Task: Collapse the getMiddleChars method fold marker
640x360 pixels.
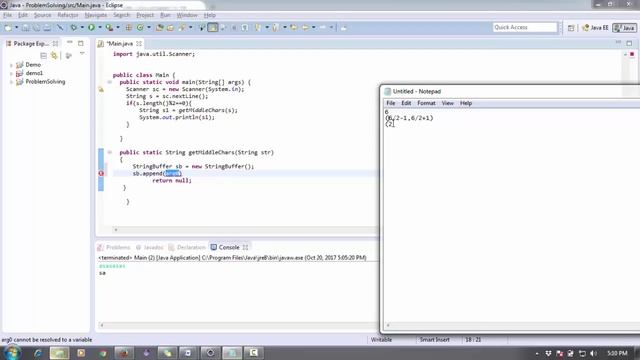Action: point(109,152)
